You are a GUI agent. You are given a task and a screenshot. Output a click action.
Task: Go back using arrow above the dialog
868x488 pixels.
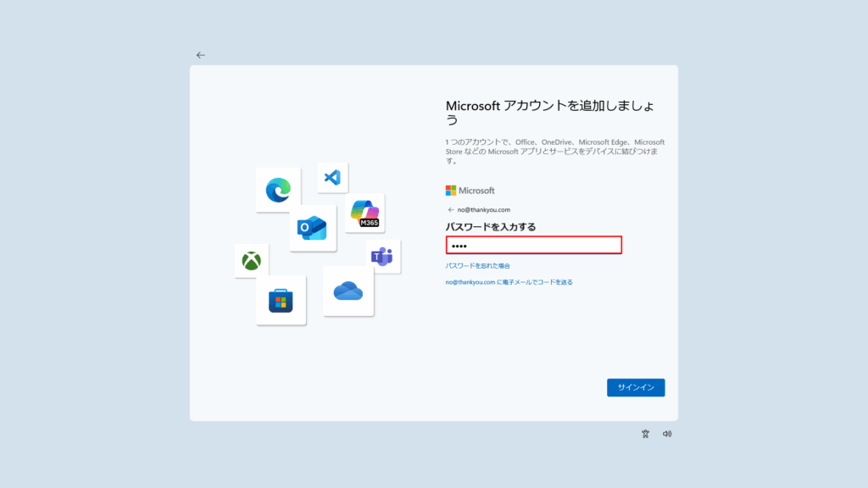[200, 55]
